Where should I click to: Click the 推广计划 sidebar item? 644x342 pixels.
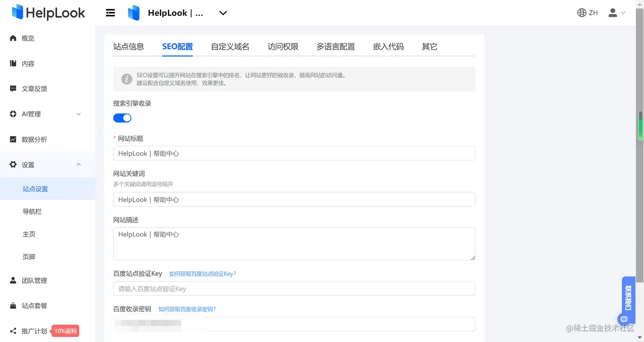(x=34, y=331)
